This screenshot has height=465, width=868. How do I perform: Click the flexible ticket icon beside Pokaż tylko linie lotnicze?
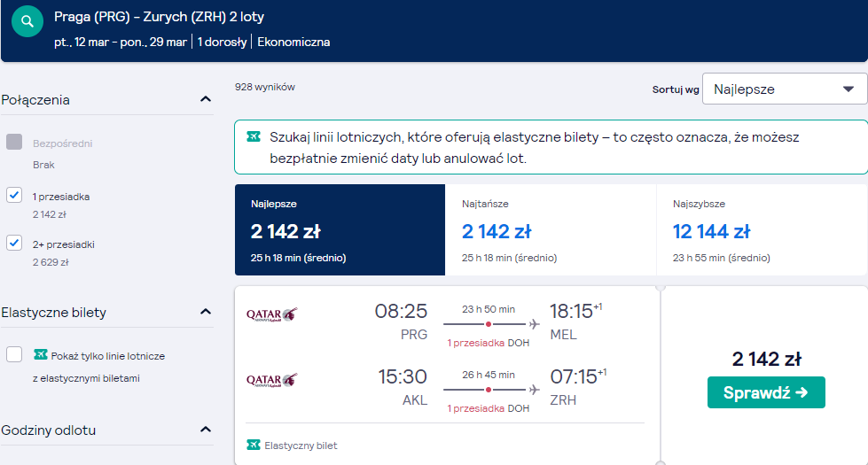[x=41, y=354]
